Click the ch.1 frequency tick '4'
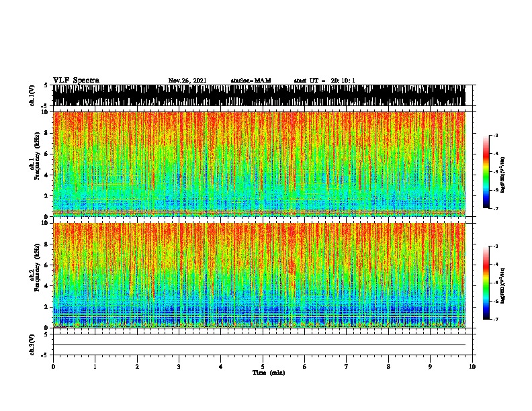 [47, 175]
